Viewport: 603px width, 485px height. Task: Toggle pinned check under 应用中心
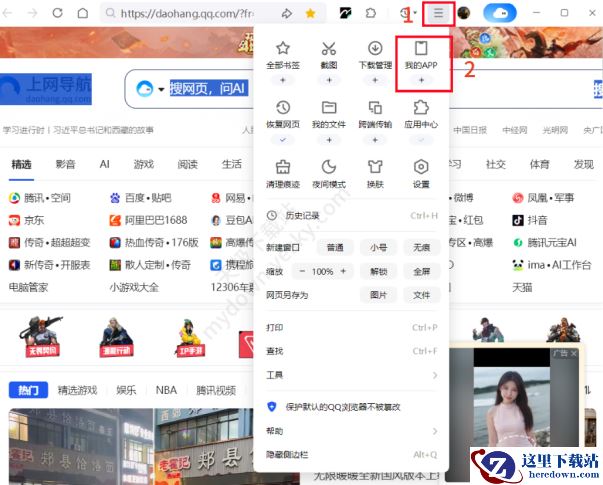[x=421, y=140]
